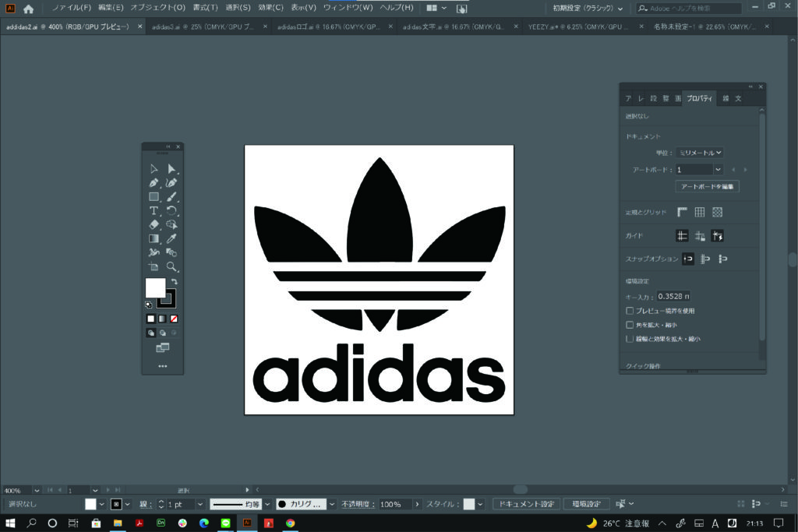
Task: Click the Paintbrush tool
Action: pos(171,196)
